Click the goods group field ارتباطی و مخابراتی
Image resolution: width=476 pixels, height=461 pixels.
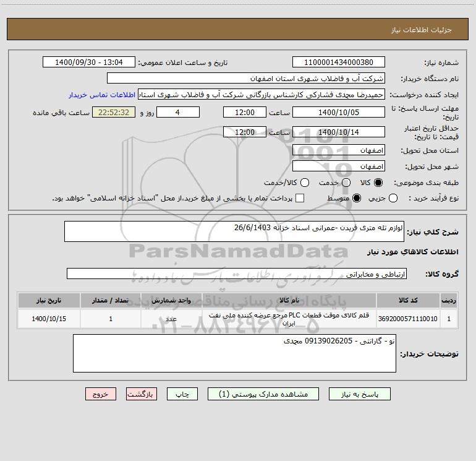click(237, 274)
